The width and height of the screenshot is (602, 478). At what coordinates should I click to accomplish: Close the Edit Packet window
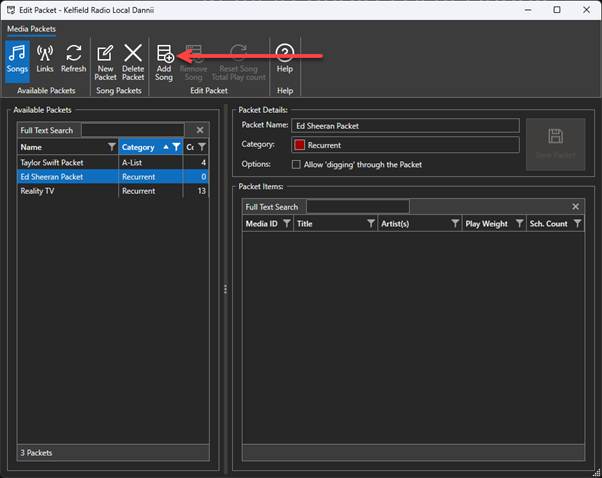pos(586,10)
